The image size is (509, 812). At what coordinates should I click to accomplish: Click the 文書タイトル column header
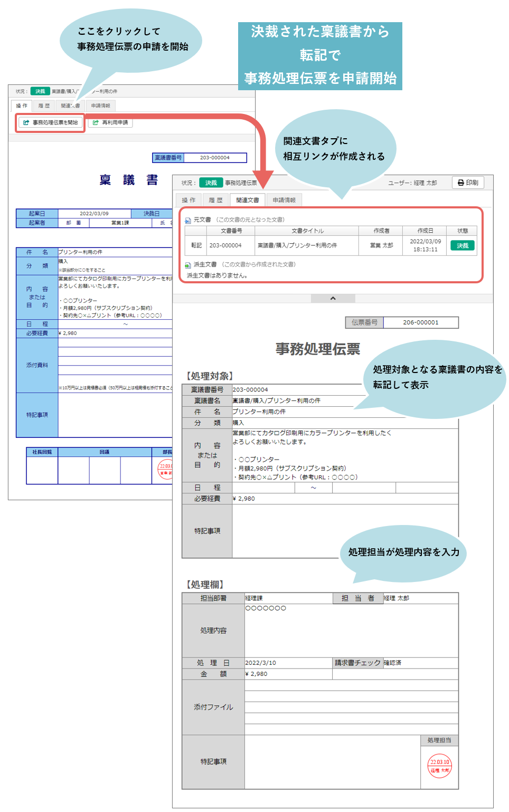[x=307, y=231]
